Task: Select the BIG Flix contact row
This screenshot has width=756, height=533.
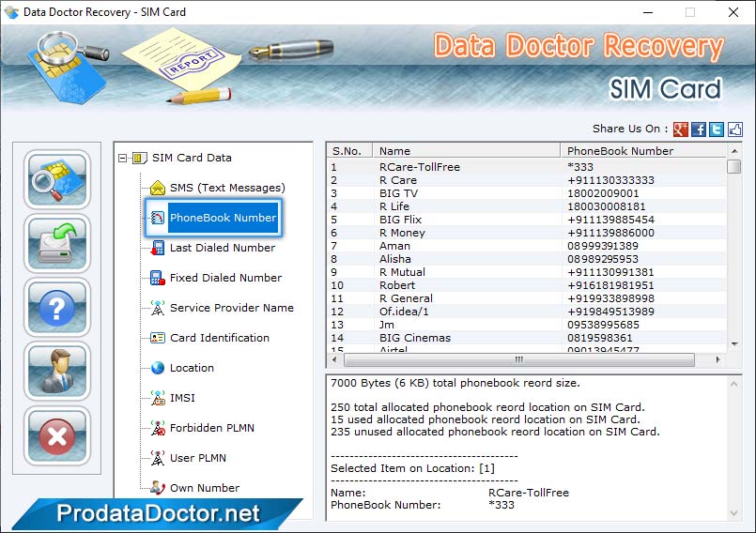Action: coord(527,220)
